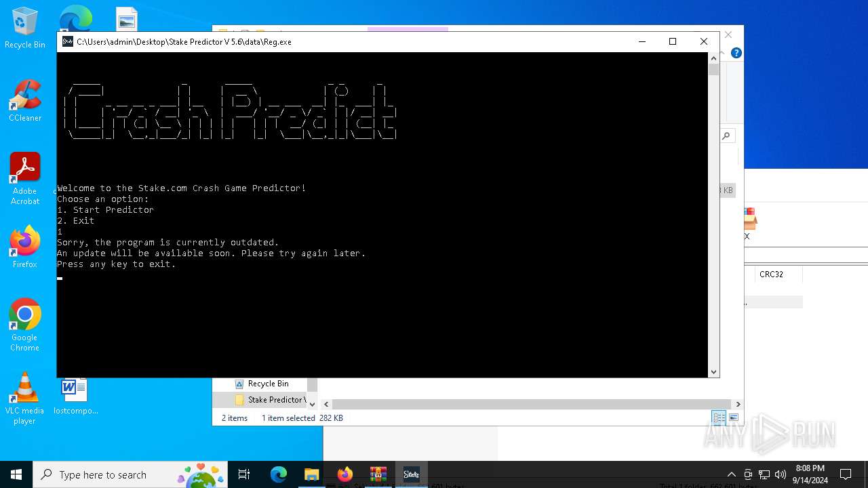
Task: Click the '1. Start Predictor' console line
Action: (105, 210)
